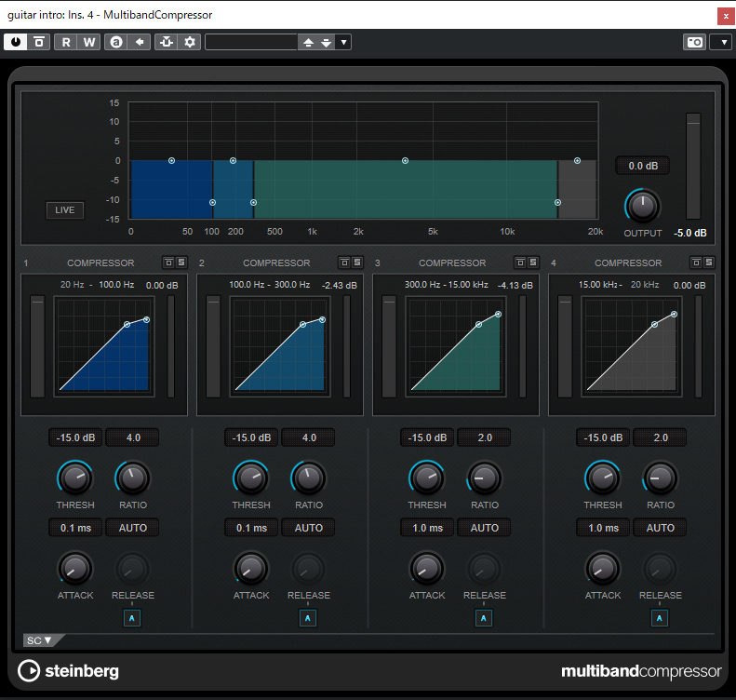Screen dimensions: 736x700
Task: Load previous preset with up arrow
Action: click(308, 42)
